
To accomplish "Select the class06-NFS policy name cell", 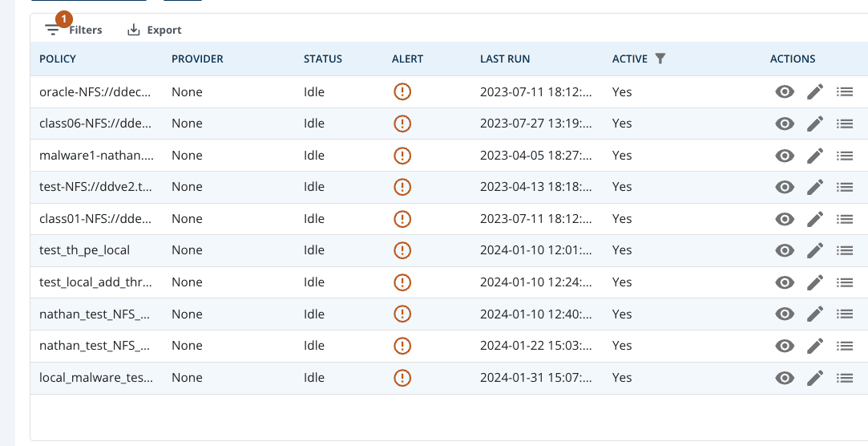I will (95, 124).
